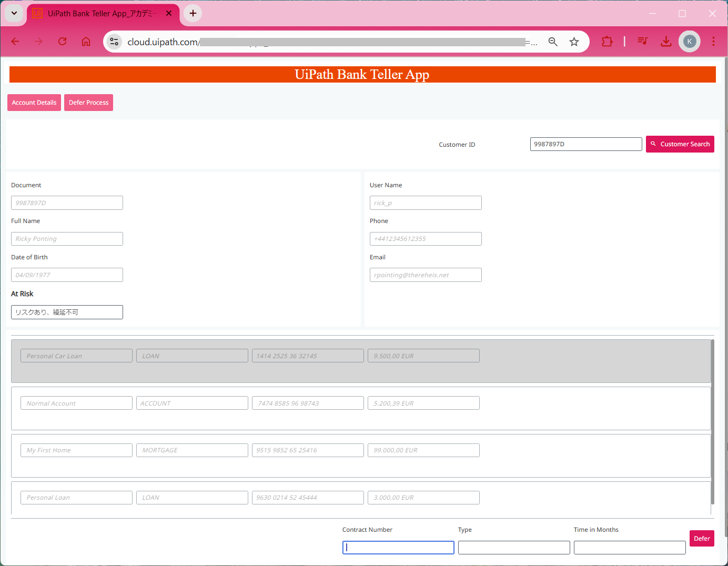Viewport: 728px width, 566px height.
Task: Click contract number 9630 0214 52 45444
Action: point(308,498)
